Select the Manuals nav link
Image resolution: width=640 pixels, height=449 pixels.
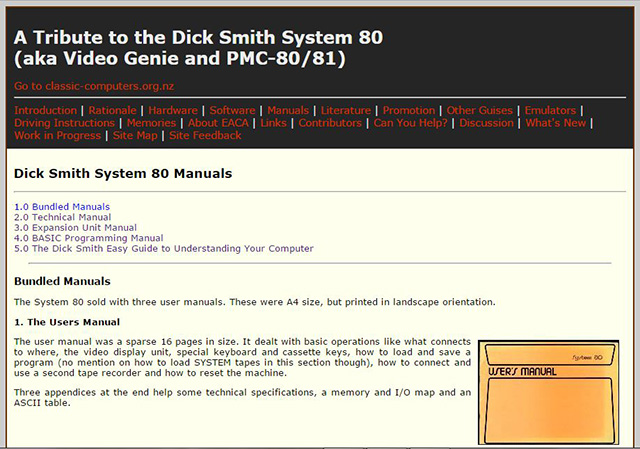[288, 110]
